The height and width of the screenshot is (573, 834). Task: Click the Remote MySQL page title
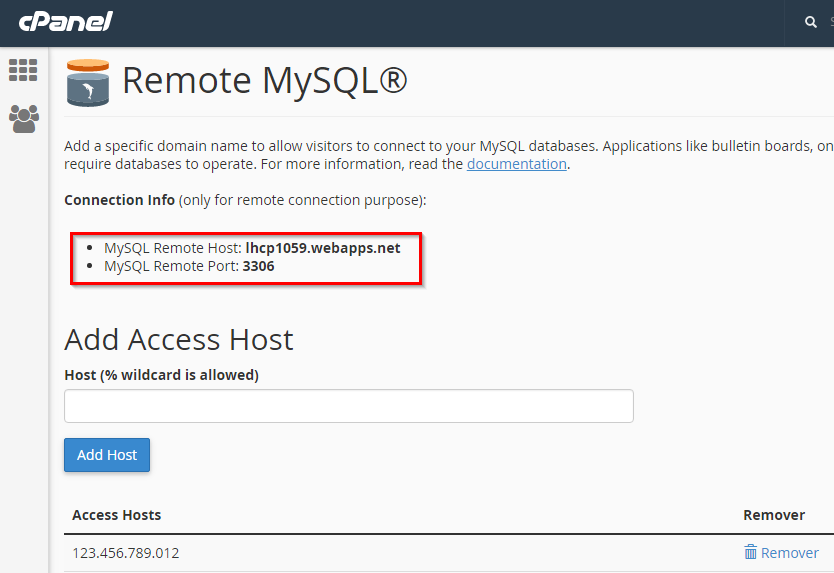point(265,81)
